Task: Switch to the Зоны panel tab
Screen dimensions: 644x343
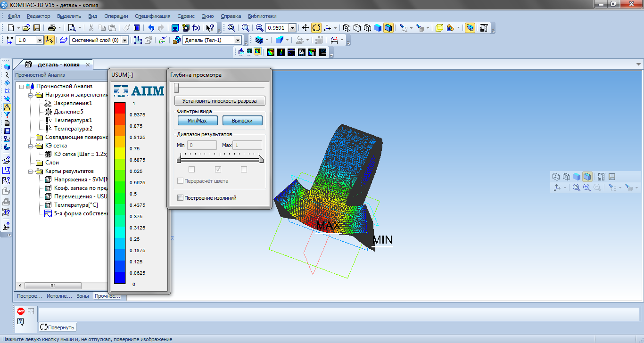Action: (82, 296)
